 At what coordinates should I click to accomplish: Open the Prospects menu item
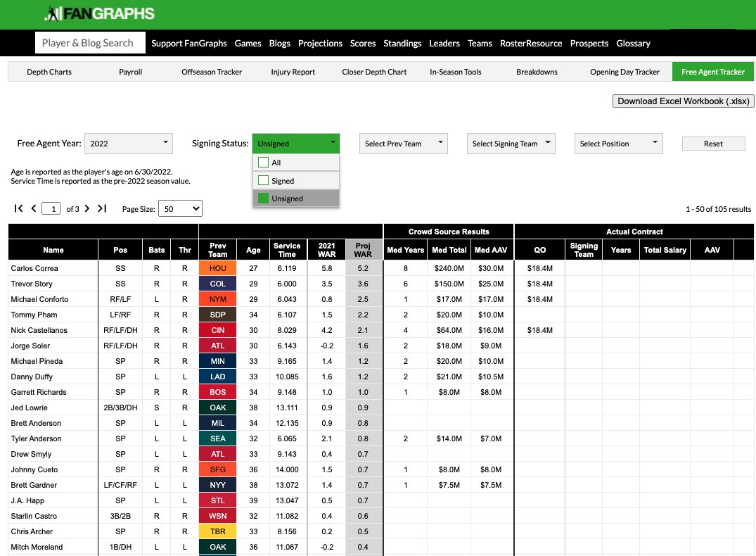(x=589, y=43)
